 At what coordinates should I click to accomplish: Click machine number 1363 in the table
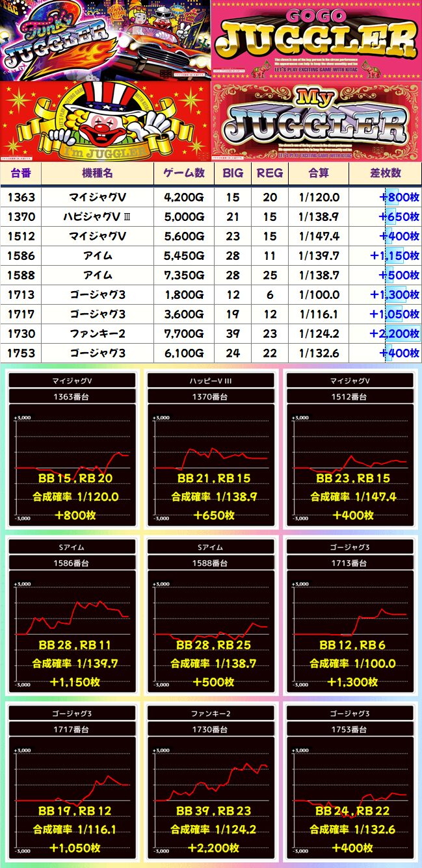pos(21,197)
